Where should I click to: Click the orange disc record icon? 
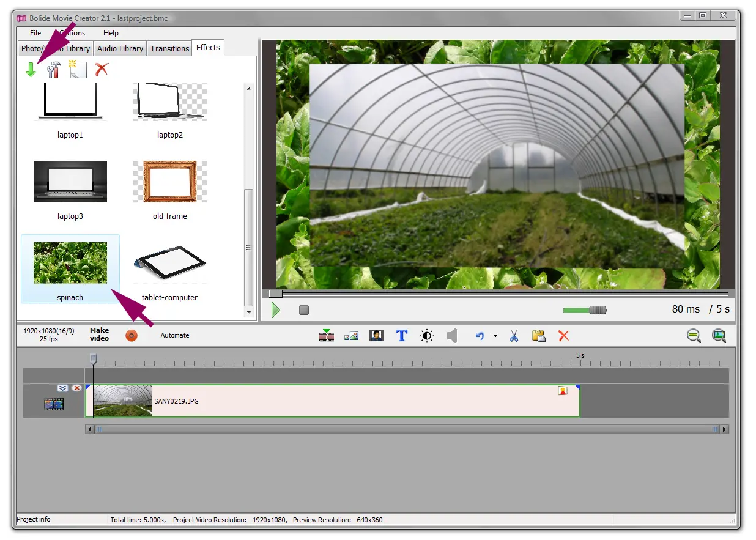pos(131,335)
